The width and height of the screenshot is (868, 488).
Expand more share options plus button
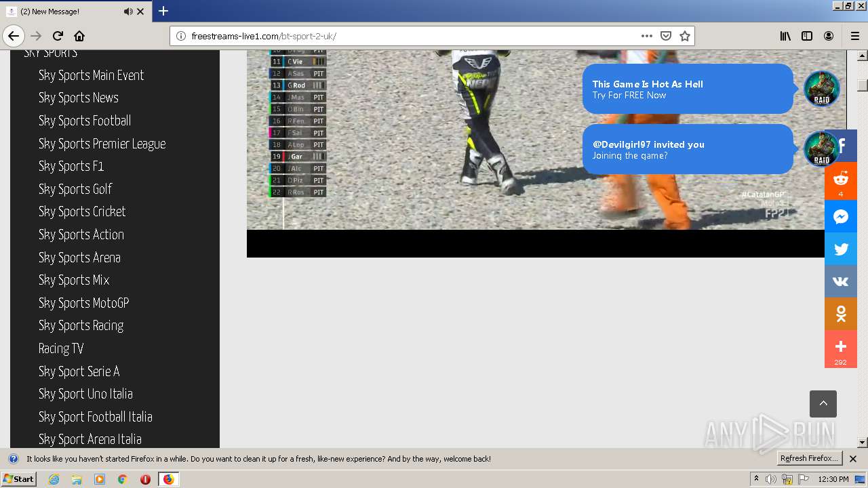pyautogui.click(x=841, y=349)
